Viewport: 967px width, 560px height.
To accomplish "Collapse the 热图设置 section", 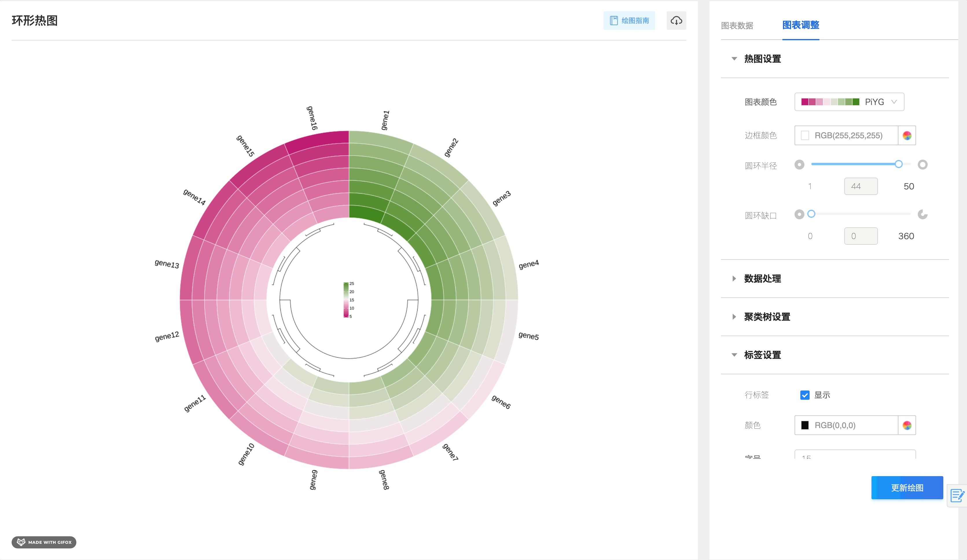I will (x=762, y=59).
